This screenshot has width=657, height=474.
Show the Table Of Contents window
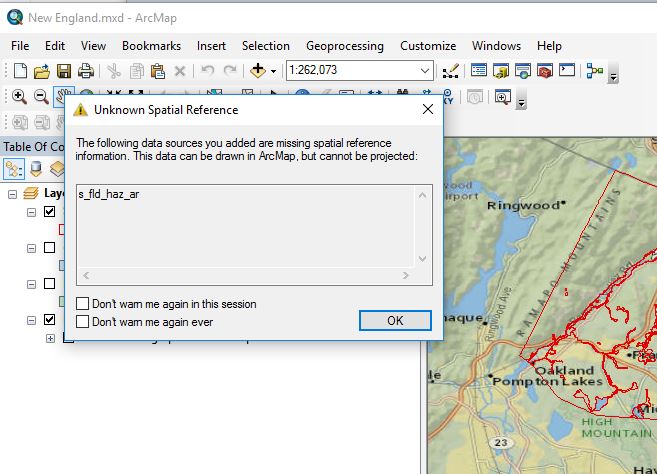pos(479,70)
